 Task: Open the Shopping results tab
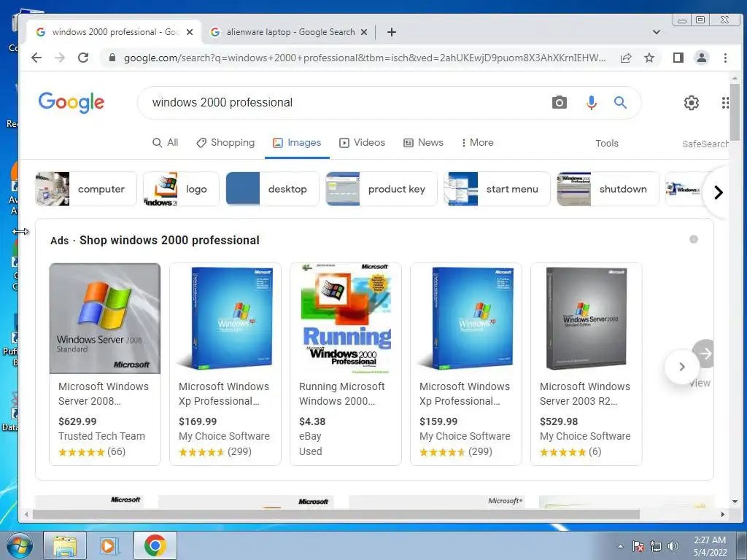pos(225,143)
